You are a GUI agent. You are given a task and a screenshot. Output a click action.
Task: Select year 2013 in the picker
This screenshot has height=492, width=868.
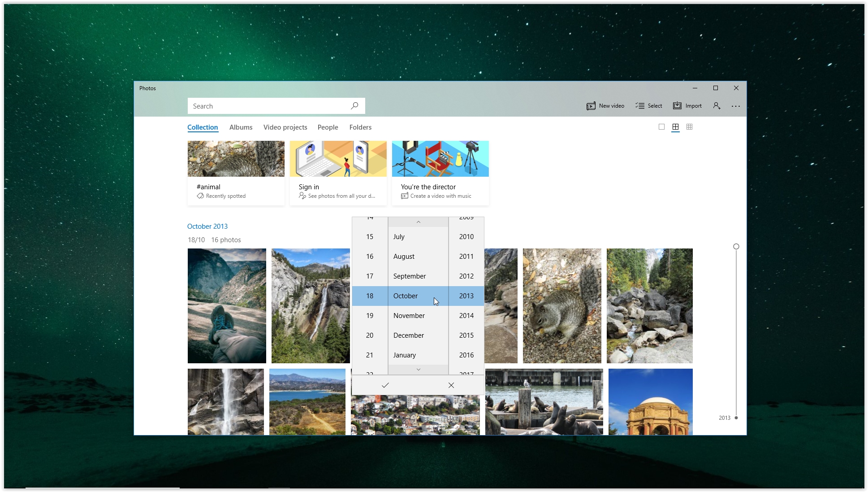pos(466,295)
